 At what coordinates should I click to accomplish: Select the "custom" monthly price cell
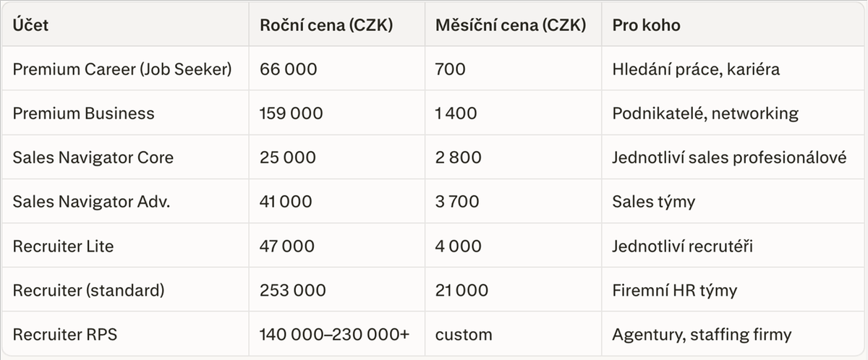(x=463, y=335)
